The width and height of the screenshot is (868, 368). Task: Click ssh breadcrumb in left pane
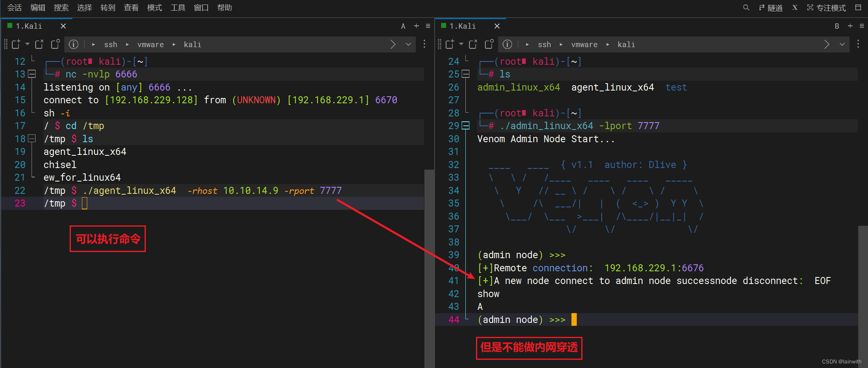(111, 44)
